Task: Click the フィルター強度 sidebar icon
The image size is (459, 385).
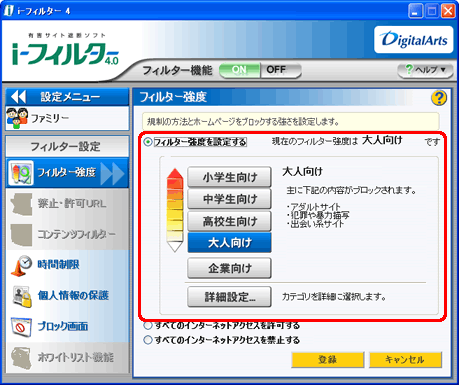Action: 21,173
